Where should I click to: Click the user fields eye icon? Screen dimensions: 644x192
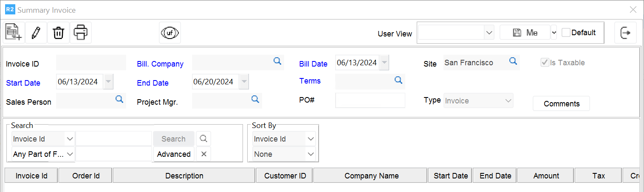coord(170,33)
